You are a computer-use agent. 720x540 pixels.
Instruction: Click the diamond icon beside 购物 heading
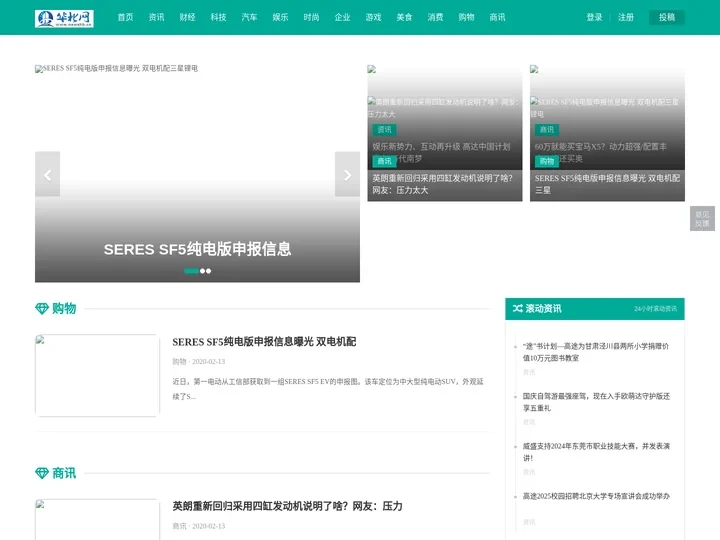click(x=42, y=309)
